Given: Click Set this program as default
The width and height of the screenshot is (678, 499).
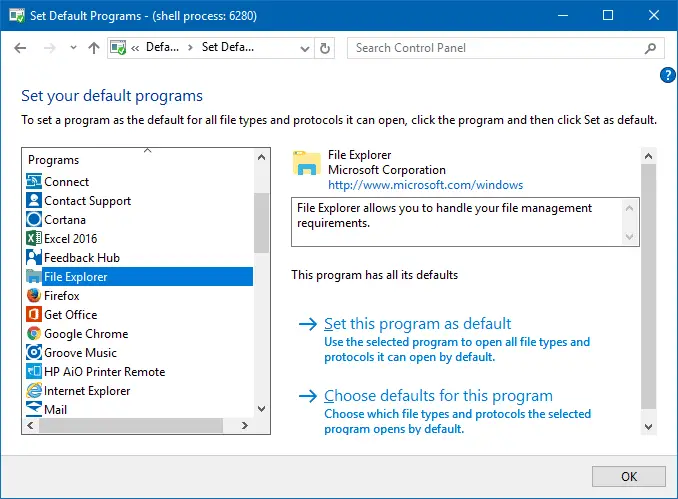Looking at the screenshot, I should point(417,324).
